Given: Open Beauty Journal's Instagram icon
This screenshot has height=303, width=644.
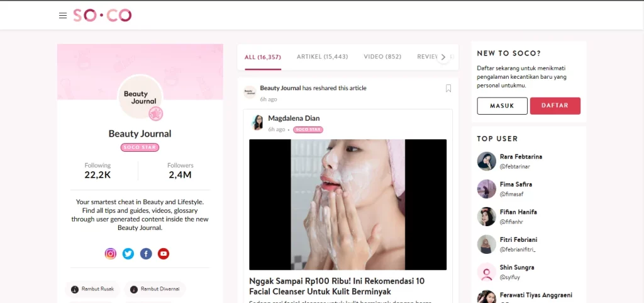Looking at the screenshot, I should pos(111,254).
